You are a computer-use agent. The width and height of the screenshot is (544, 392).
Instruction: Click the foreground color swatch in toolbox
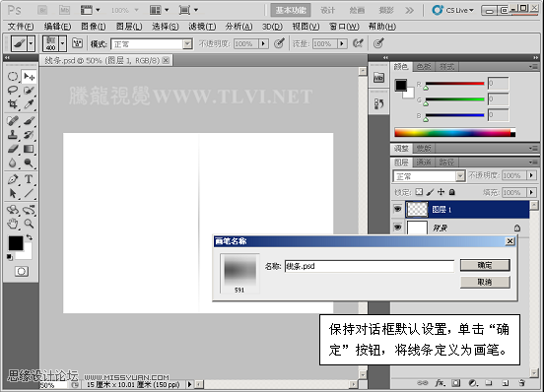16,243
